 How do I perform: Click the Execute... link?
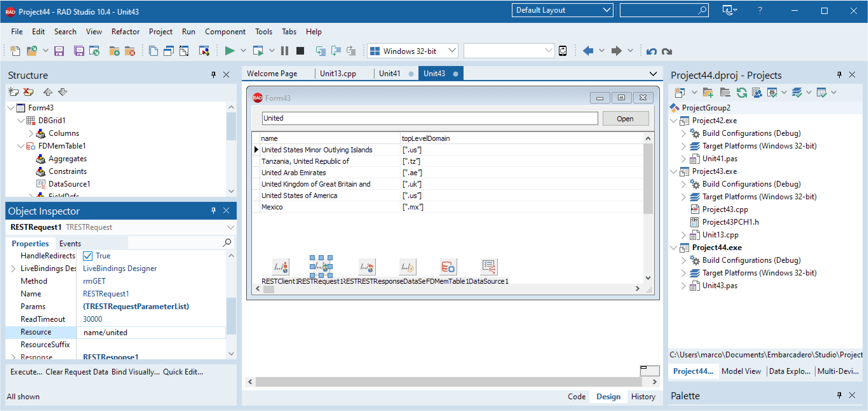coord(26,372)
